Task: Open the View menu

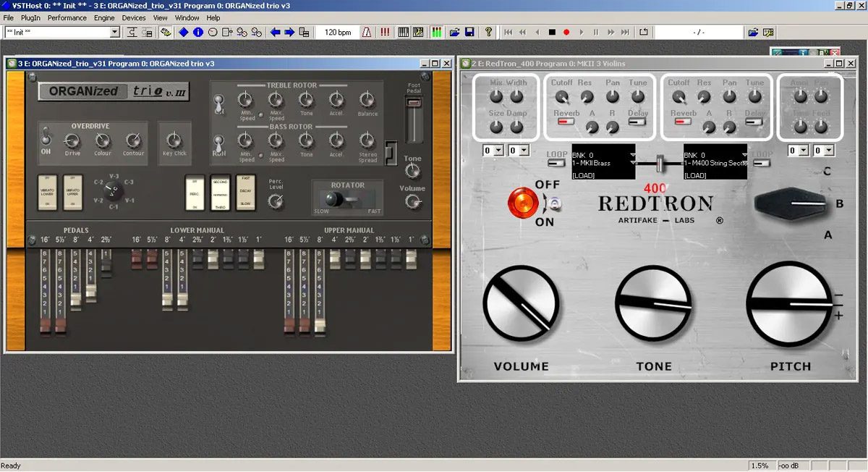Action: click(161, 17)
